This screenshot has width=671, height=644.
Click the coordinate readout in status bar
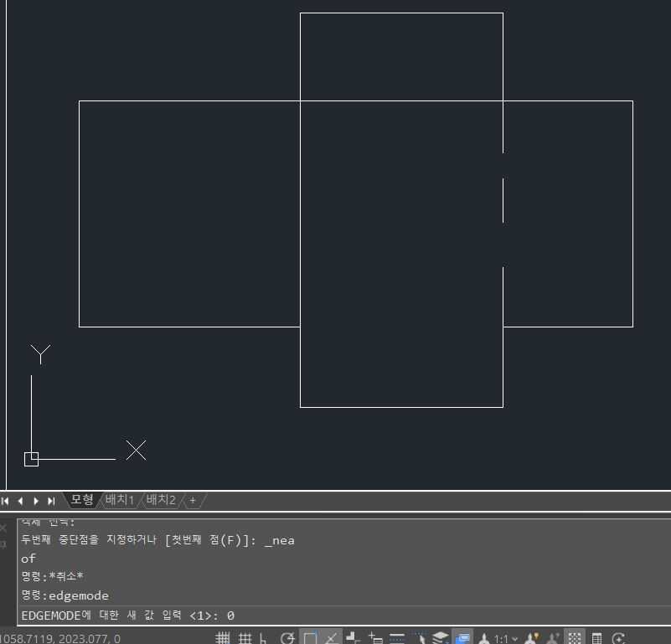click(x=60, y=639)
